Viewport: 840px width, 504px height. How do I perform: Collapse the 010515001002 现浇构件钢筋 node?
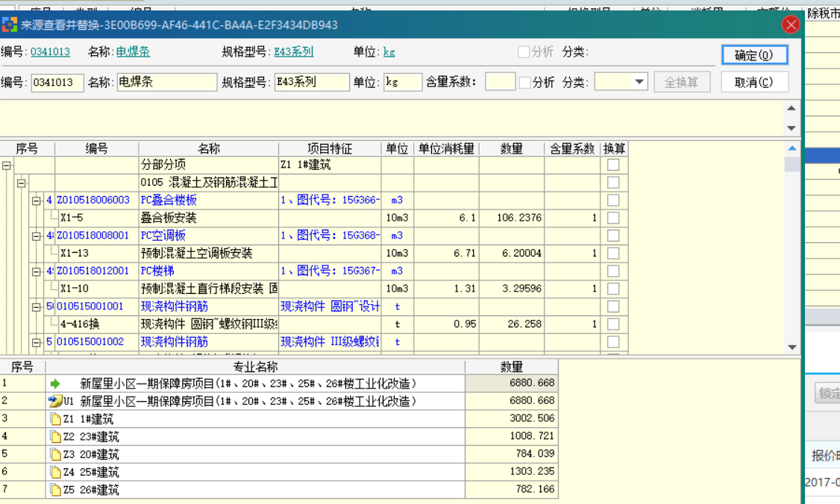click(x=36, y=342)
